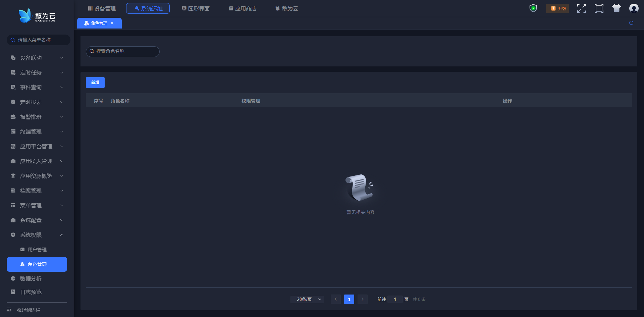Expand the 定时报表 menu chevron
Image resolution: width=644 pixels, height=317 pixels.
click(62, 102)
